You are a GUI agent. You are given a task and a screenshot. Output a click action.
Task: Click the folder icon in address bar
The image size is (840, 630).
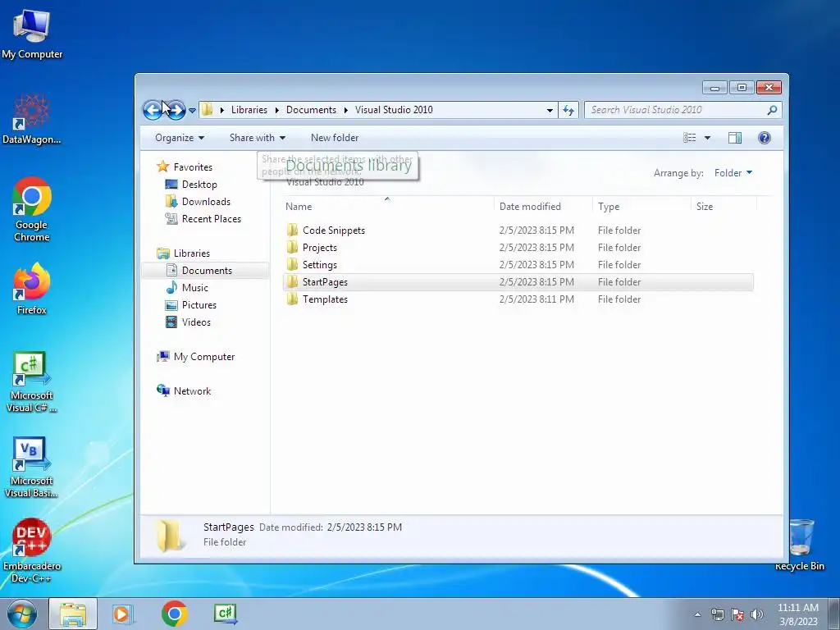pos(208,110)
